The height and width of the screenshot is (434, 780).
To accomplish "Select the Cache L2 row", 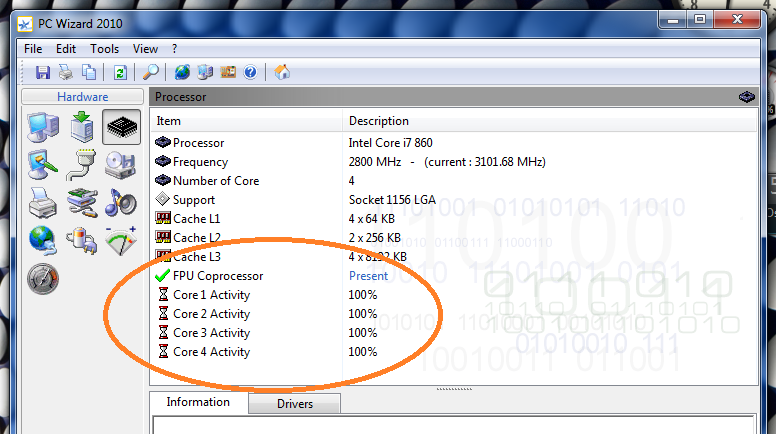I will point(454,237).
